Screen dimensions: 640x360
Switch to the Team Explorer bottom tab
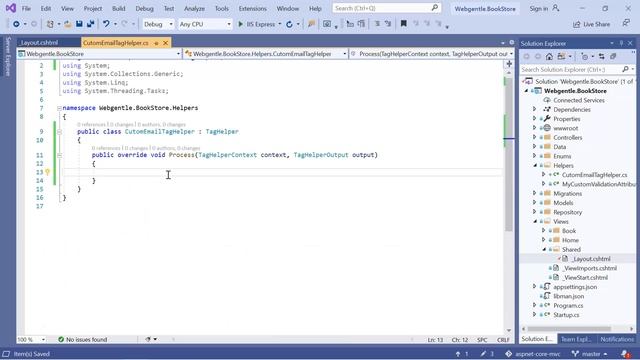point(576,339)
